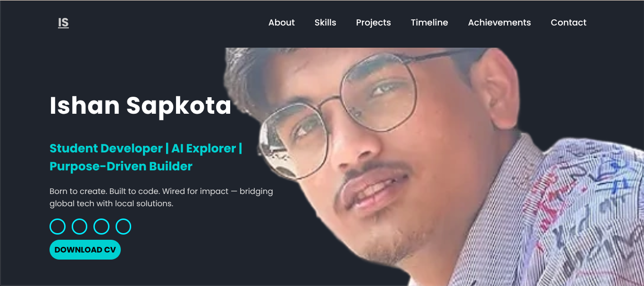
Task: Navigate to Projects in the navbar
Action: pos(374,23)
